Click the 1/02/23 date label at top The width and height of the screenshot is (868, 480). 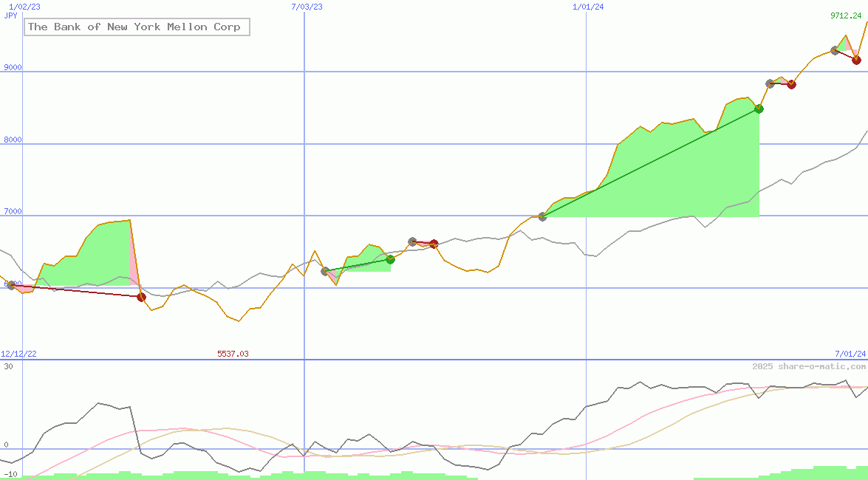[x=24, y=7]
